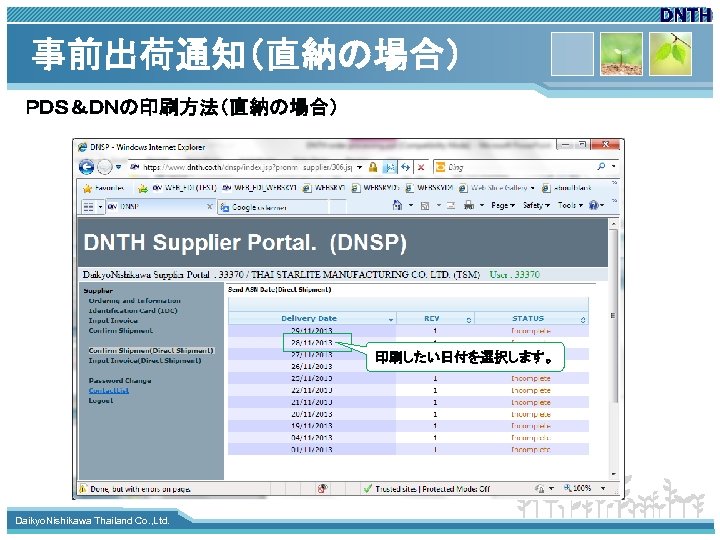Viewport: 720px width, 540px height.
Task: Click the Home page icon
Action: pyautogui.click(x=397, y=205)
